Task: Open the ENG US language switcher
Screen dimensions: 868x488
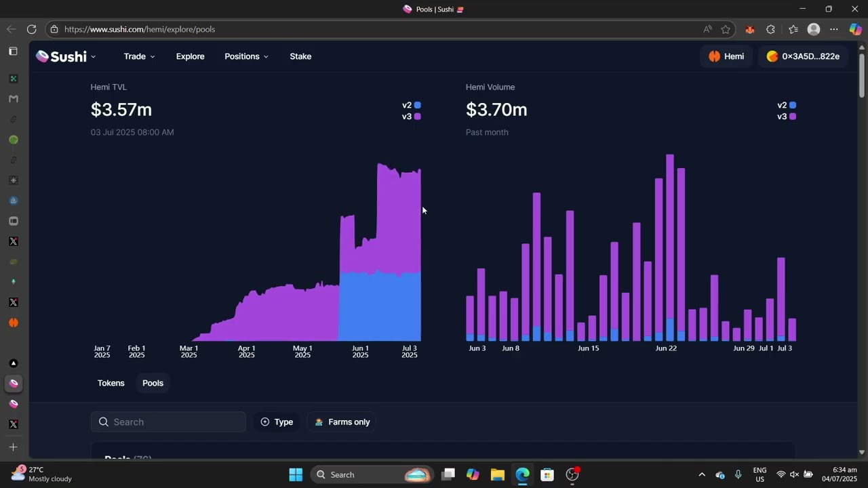Action: 760,474
